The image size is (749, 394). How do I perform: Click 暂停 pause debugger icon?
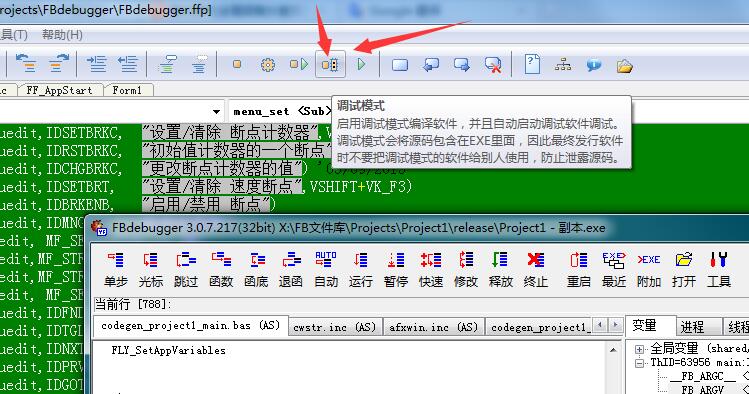tap(396, 269)
